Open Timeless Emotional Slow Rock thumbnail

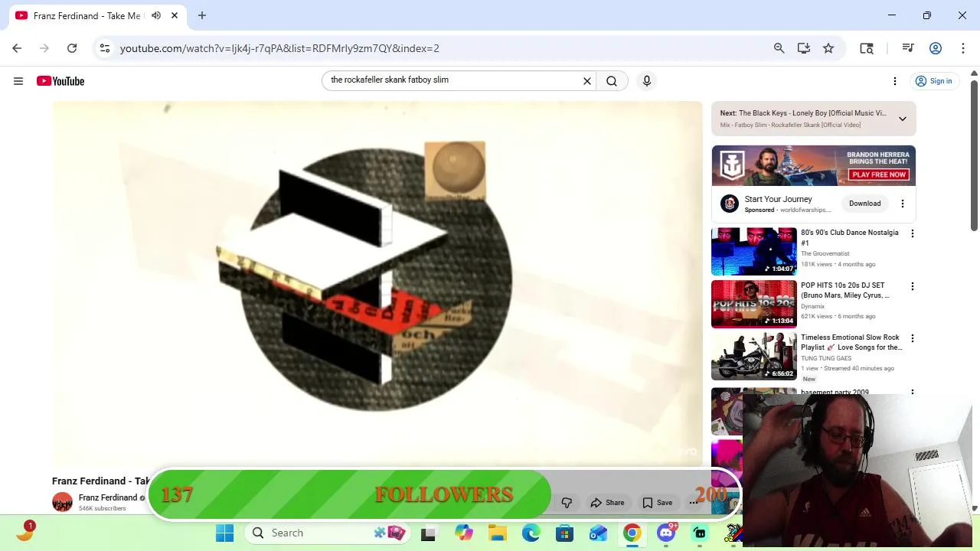[x=754, y=356]
